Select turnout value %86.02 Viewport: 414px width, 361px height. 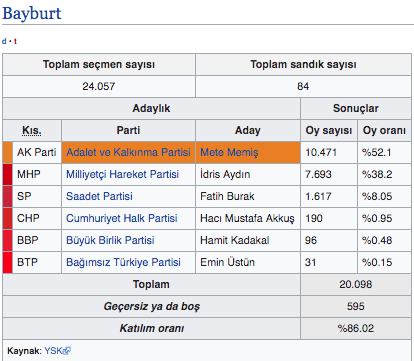[356, 328]
